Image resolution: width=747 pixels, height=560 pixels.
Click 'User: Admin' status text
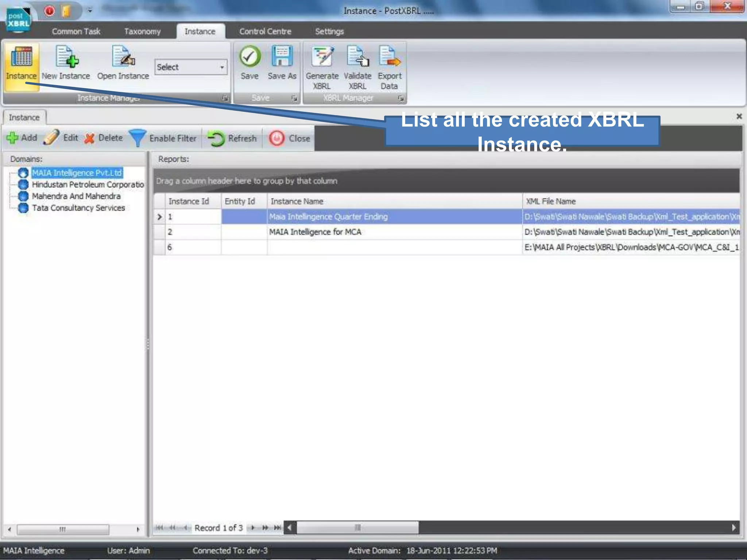(128, 551)
